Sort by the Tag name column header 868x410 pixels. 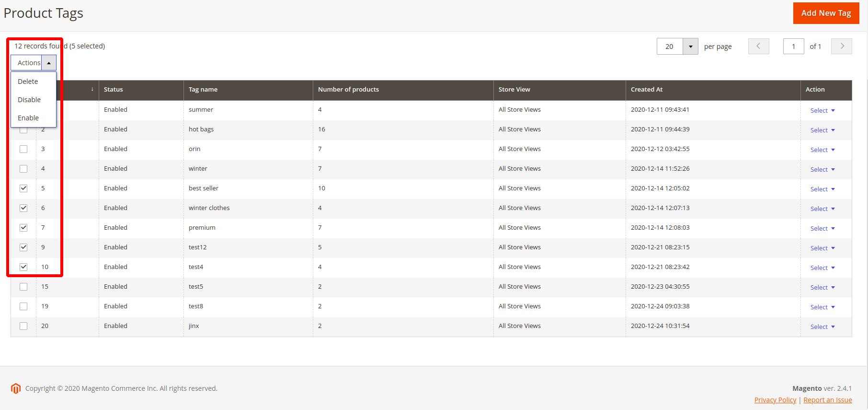[203, 90]
